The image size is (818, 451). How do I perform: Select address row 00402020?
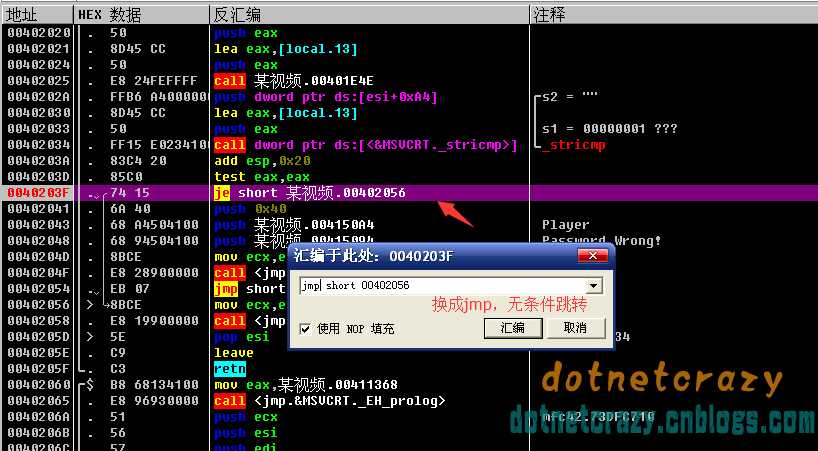39,33
